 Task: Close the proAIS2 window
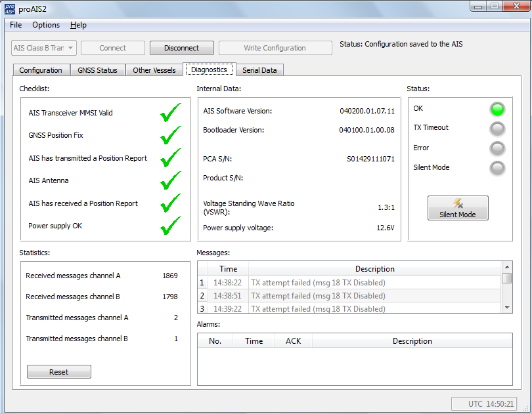[516, 7]
